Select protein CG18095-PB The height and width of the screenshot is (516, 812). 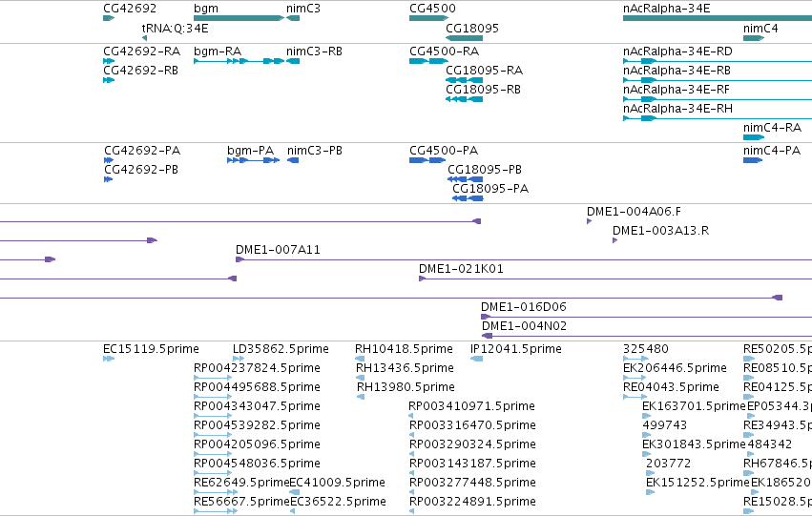484,170
